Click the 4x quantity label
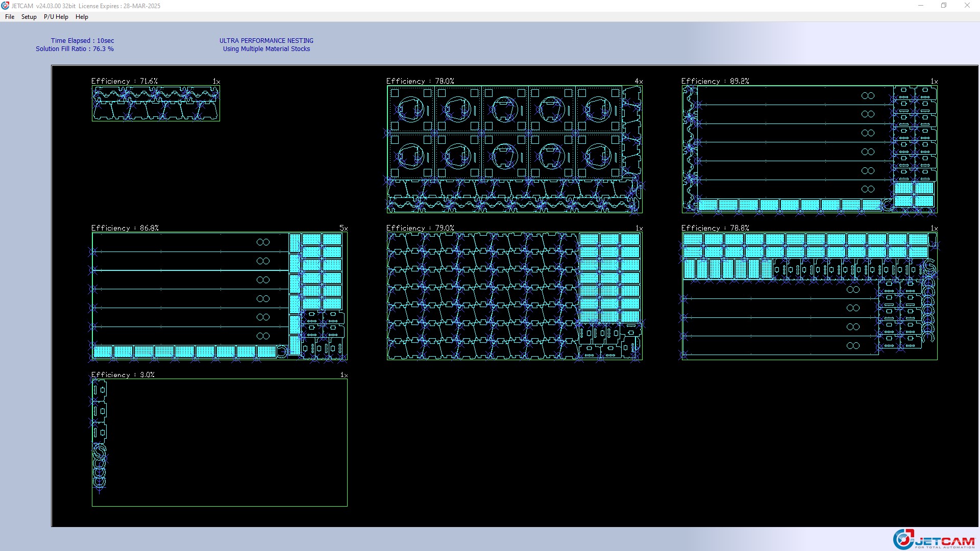980x551 pixels. 639,82
